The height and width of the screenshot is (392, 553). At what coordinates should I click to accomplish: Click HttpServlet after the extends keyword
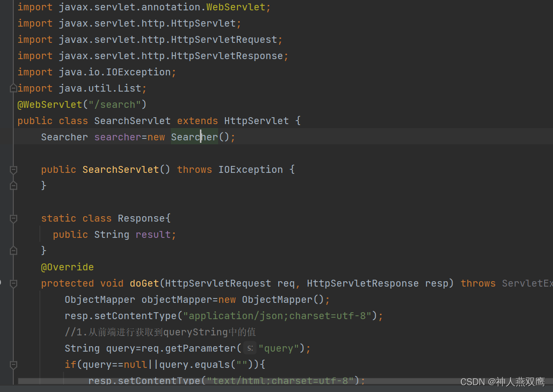257,121
